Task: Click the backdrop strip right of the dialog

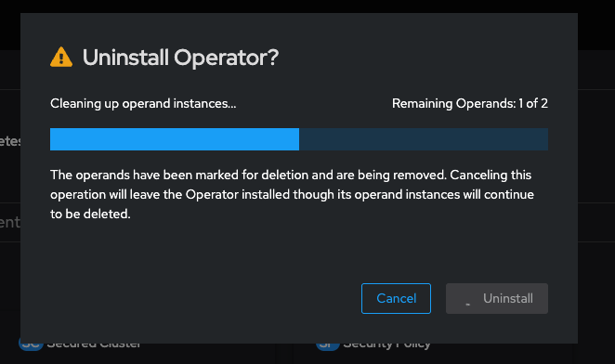Action: pyautogui.click(x=596, y=180)
